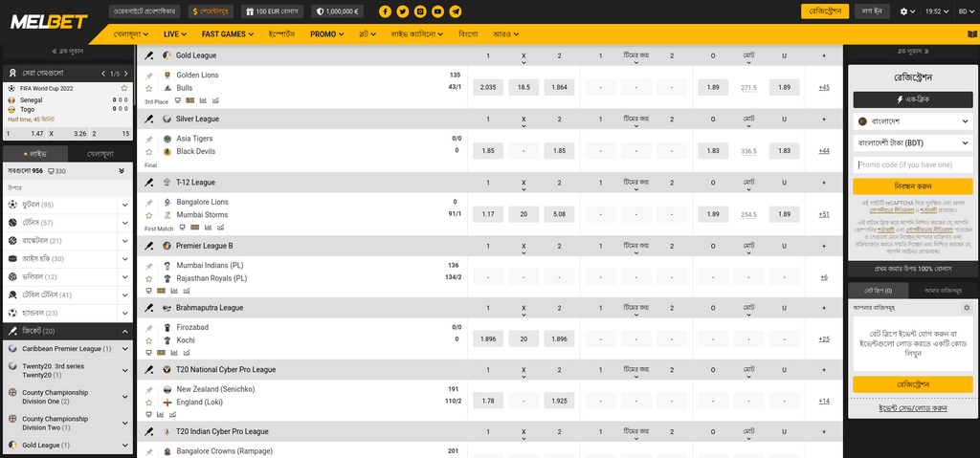Collapse the Cricket section in sidebar
Screen dimensions: 980x458
click(x=125, y=331)
